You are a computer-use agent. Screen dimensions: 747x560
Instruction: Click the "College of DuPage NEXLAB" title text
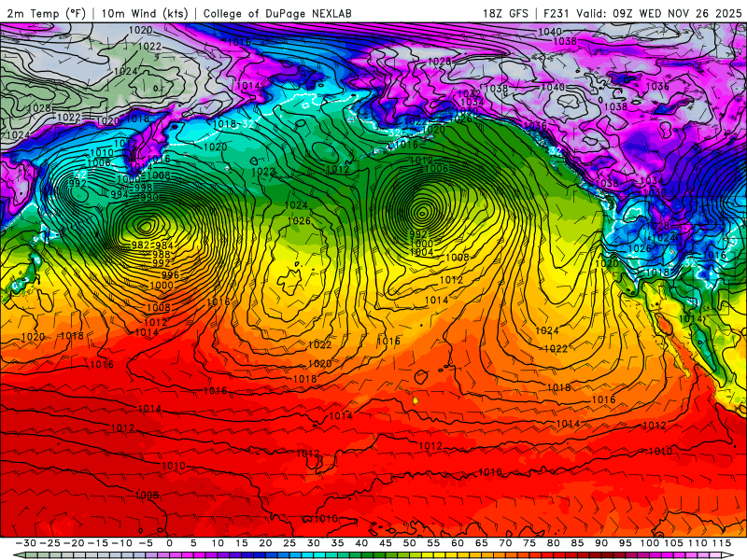pyautogui.click(x=277, y=13)
